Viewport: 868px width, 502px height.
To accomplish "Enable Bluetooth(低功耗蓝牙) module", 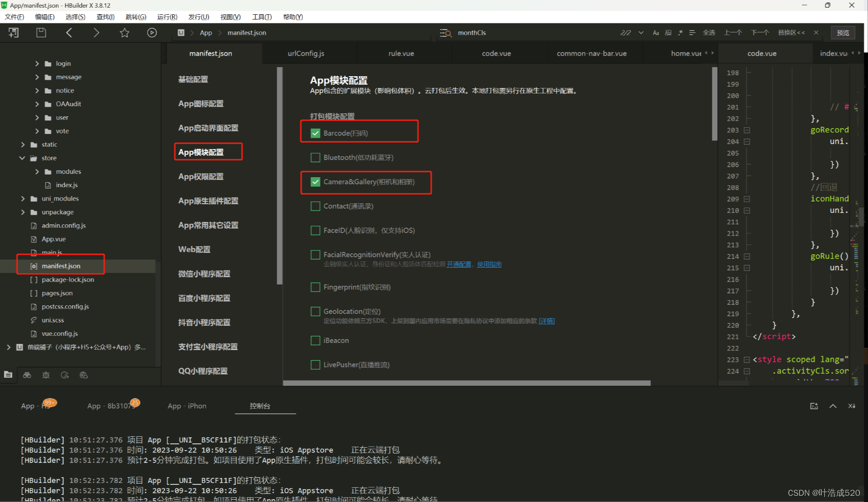I will [x=315, y=157].
